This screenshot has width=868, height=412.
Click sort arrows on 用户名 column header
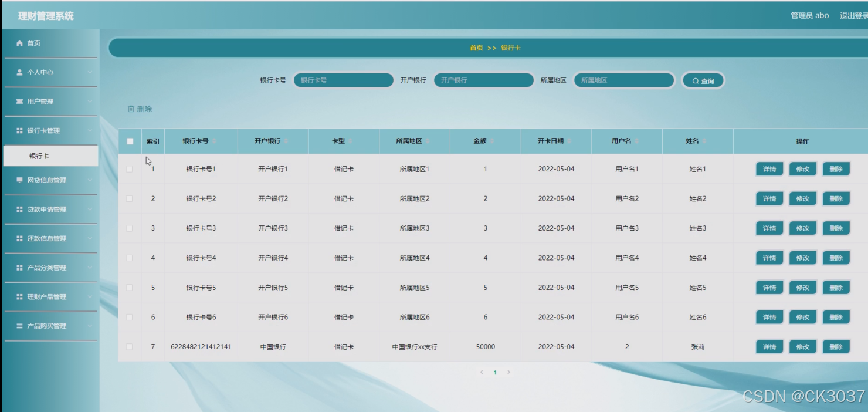click(637, 141)
